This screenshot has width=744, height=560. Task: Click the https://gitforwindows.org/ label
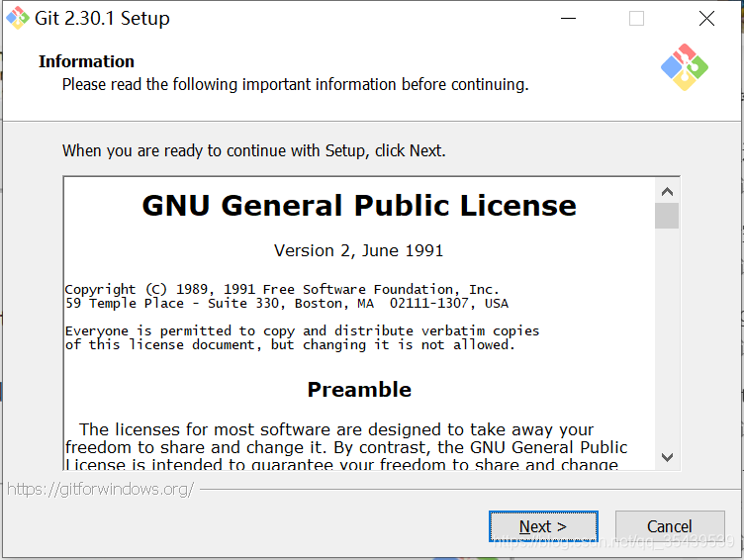coord(100,489)
